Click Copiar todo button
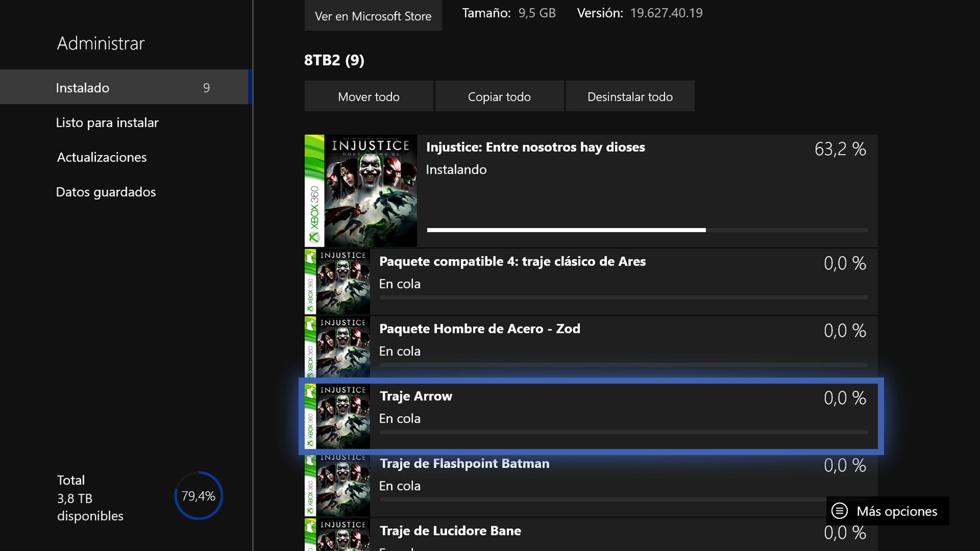This screenshot has width=980, height=551. point(499,96)
